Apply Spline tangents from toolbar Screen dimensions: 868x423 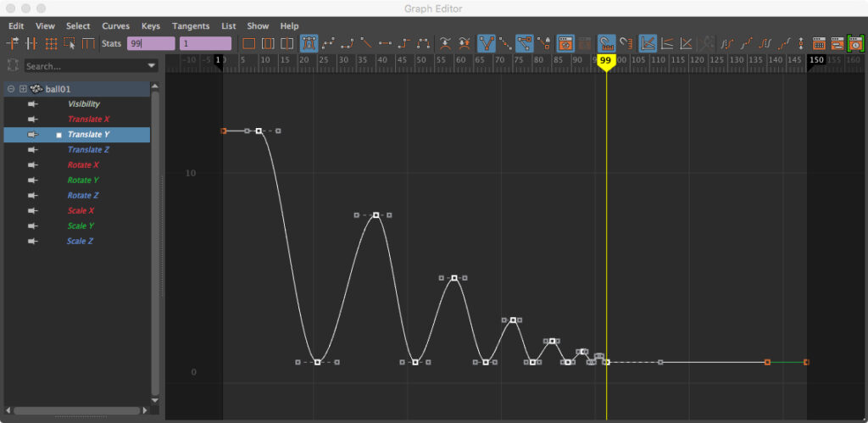tap(328, 43)
